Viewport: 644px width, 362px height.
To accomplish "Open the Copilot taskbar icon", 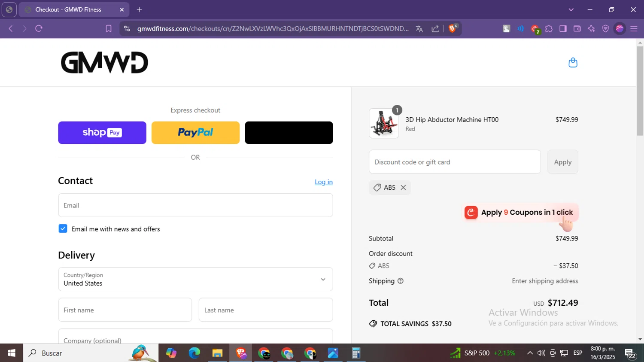I will [x=171, y=353].
